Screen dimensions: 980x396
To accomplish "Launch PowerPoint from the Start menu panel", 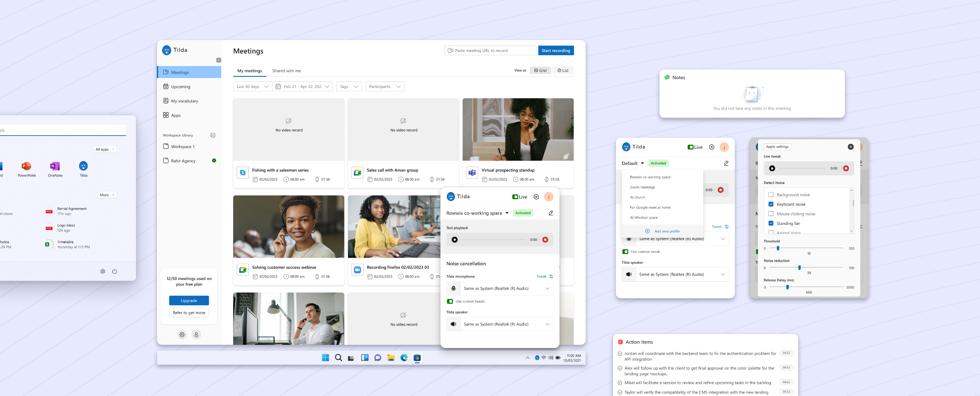I will tap(26, 170).
